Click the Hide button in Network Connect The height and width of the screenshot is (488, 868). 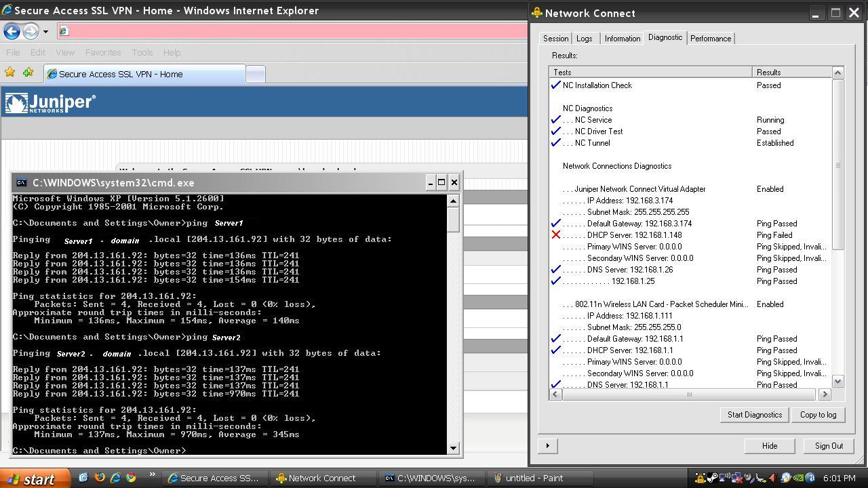pyautogui.click(x=770, y=446)
